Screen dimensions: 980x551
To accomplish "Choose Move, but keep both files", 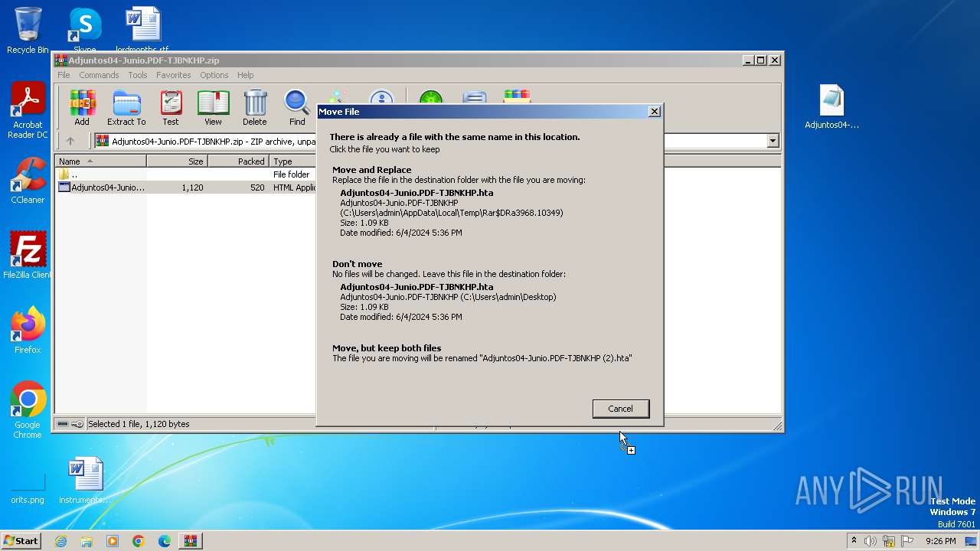I will pos(488,353).
